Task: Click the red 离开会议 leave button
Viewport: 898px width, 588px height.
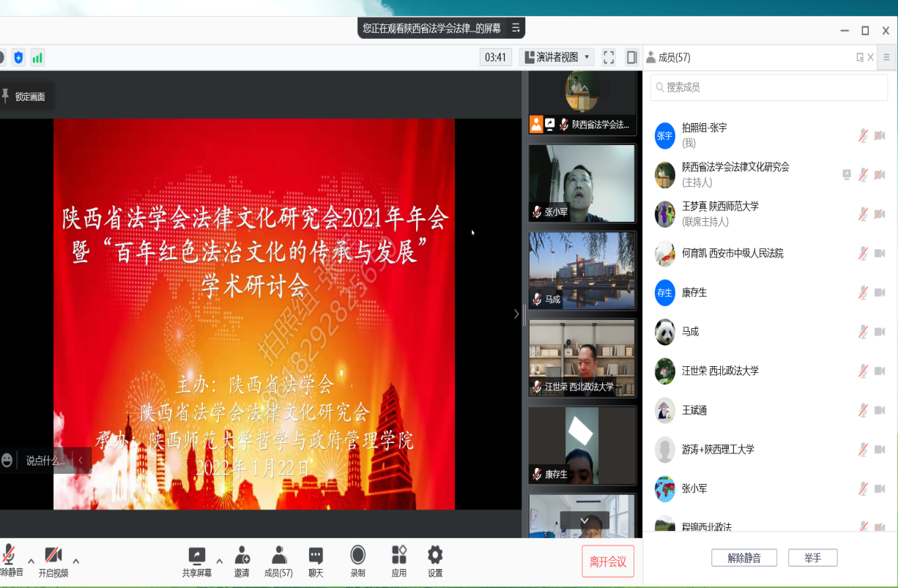Action: [x=608, y=562]
